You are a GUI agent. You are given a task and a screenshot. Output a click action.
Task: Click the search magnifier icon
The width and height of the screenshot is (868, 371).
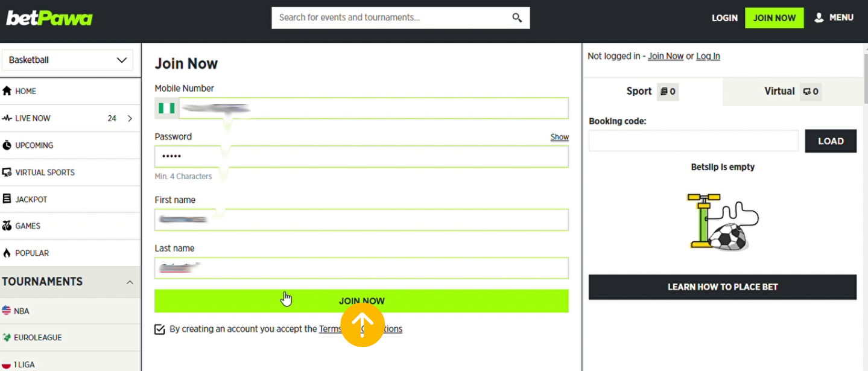tap(517, 17)
